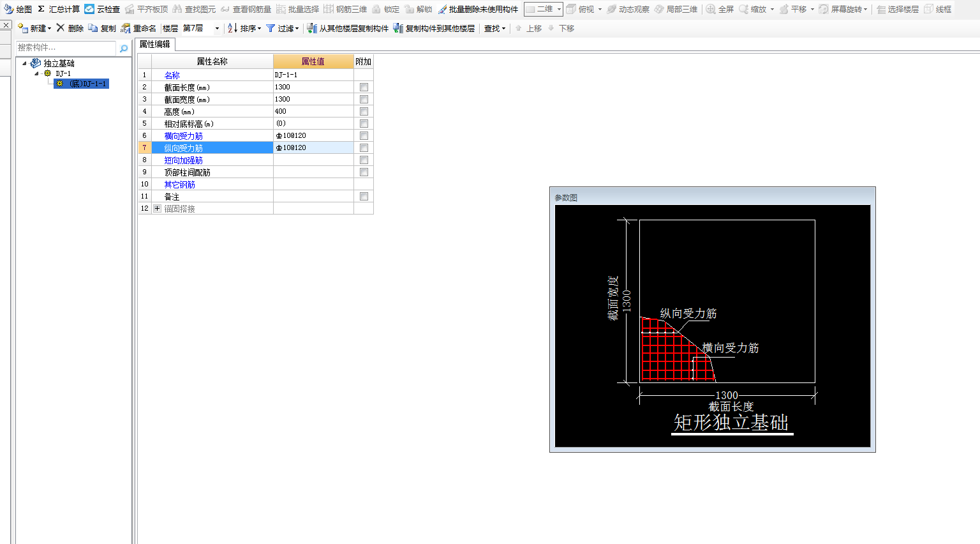Open 局部三维 partial 3D view

[676, 9]
